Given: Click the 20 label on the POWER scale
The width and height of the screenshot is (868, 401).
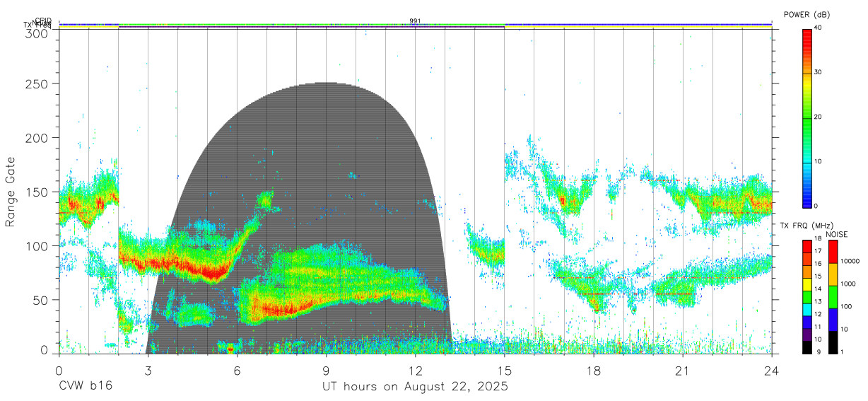Looking at the screenshot, I should (818, 117).
